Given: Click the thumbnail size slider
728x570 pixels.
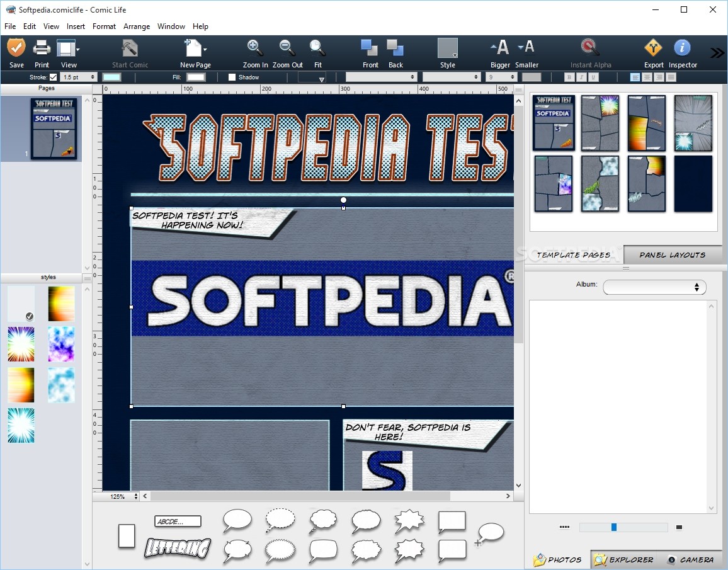Looking at the screenshot, I should click(623, 527).
